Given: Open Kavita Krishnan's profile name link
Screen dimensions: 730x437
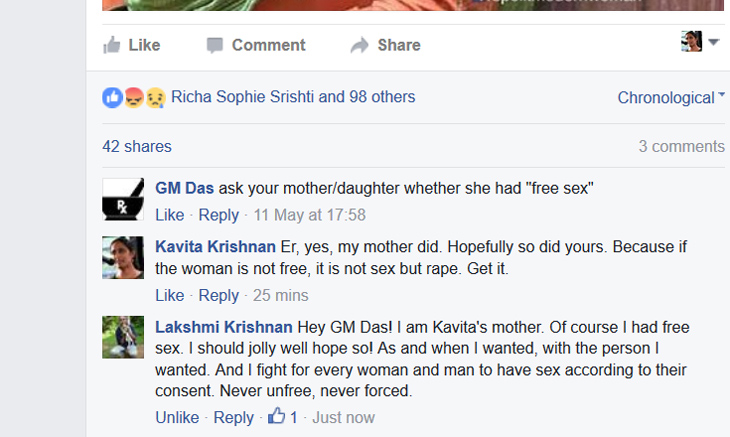Looking at the screenshot, I should [215, 247].
